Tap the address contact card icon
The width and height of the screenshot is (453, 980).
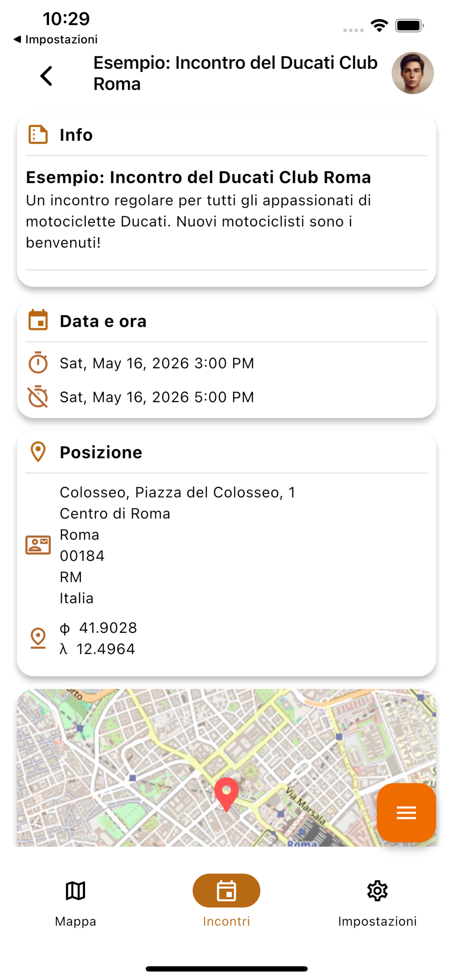(38, 545)
